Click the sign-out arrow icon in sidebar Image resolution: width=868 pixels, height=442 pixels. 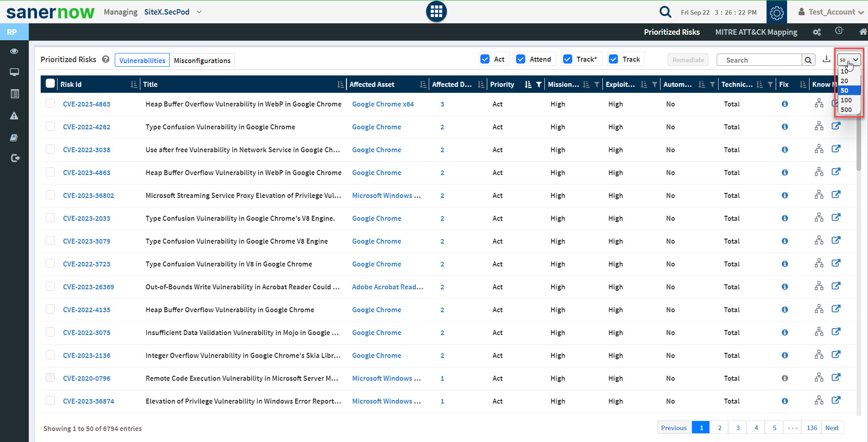(x=15, y=158)
